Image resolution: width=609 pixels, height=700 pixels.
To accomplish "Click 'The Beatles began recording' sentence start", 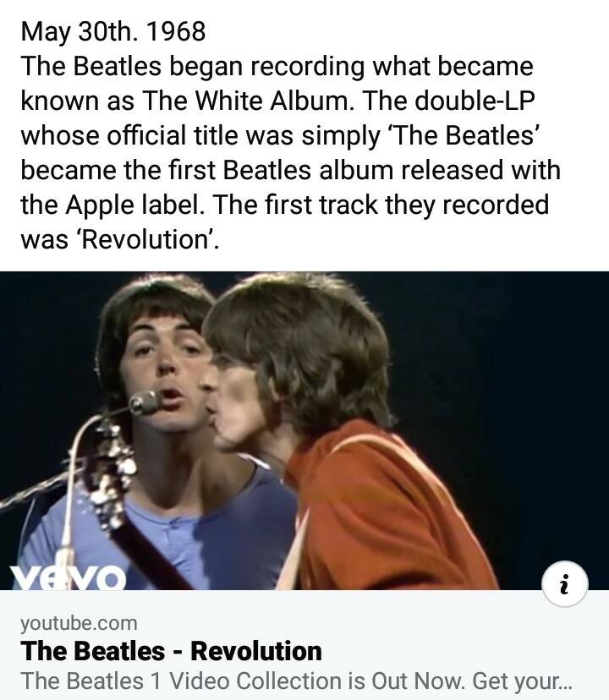I will (x=192, y=67).
